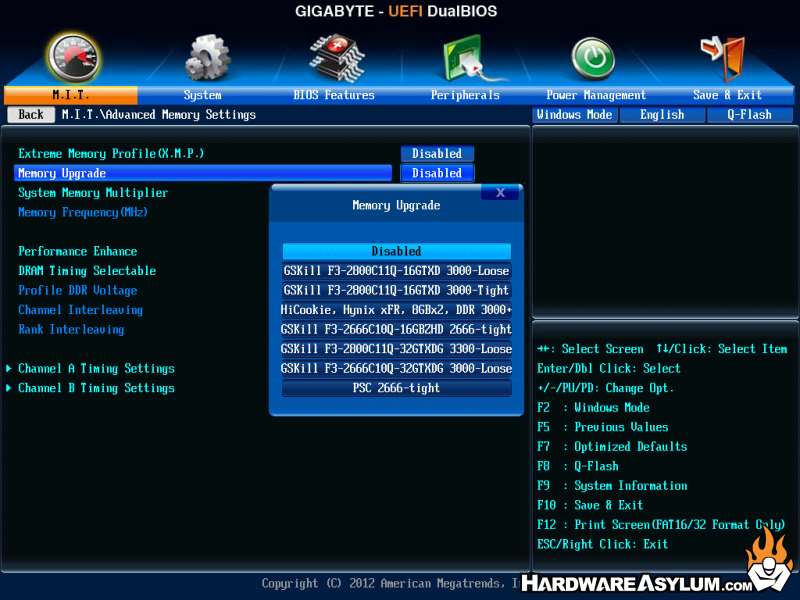Click the Power Management green power icon
The image size is (800, 600).
coord(593,58)
